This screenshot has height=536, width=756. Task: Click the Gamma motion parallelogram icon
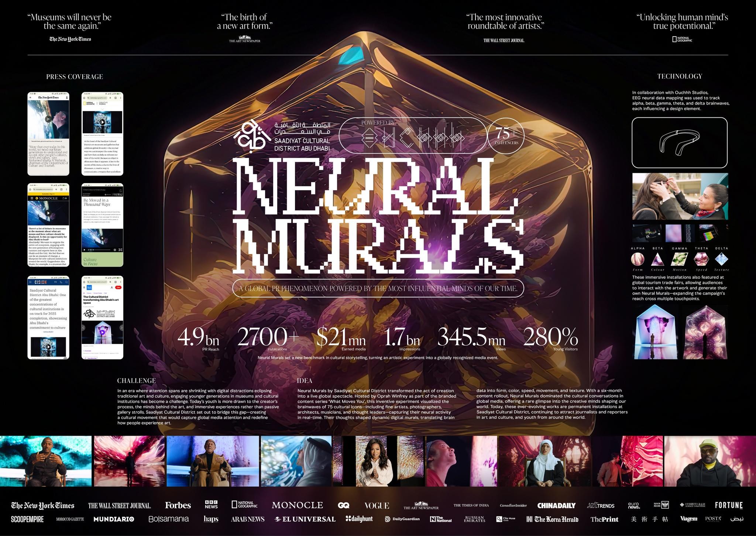tap(679, 260)
